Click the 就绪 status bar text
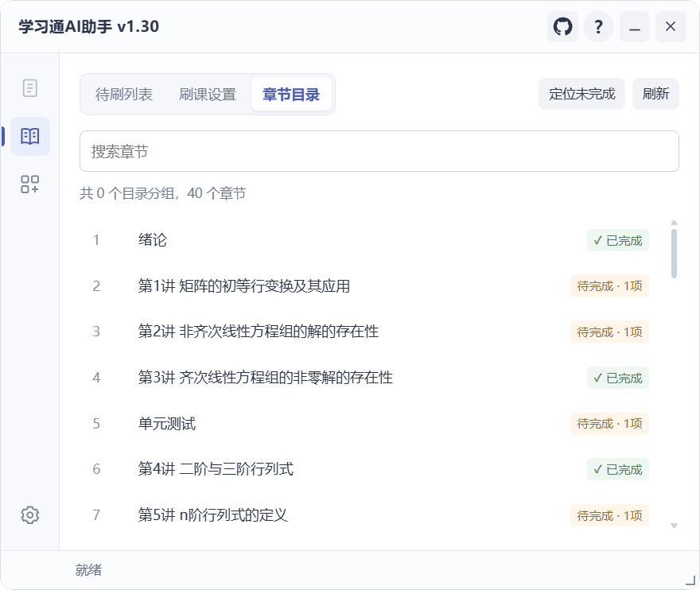The height and width of the screenshot is (590, 700). tap(88, 570)
